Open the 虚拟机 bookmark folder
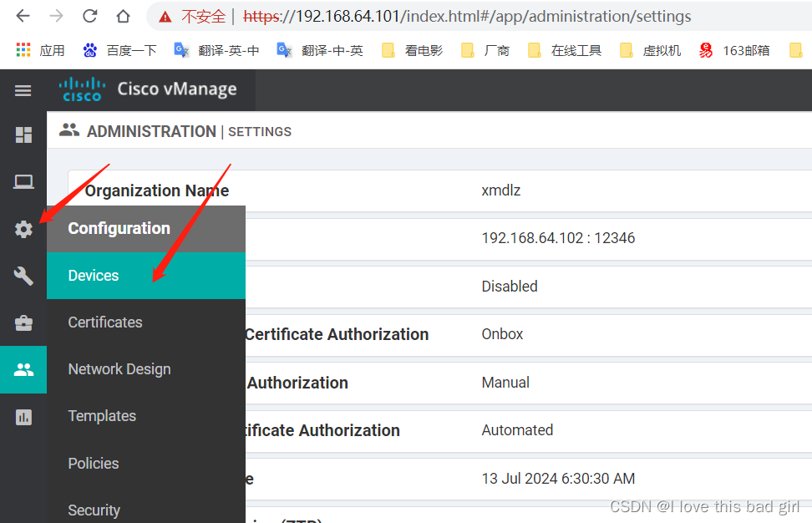 point(650,50)
